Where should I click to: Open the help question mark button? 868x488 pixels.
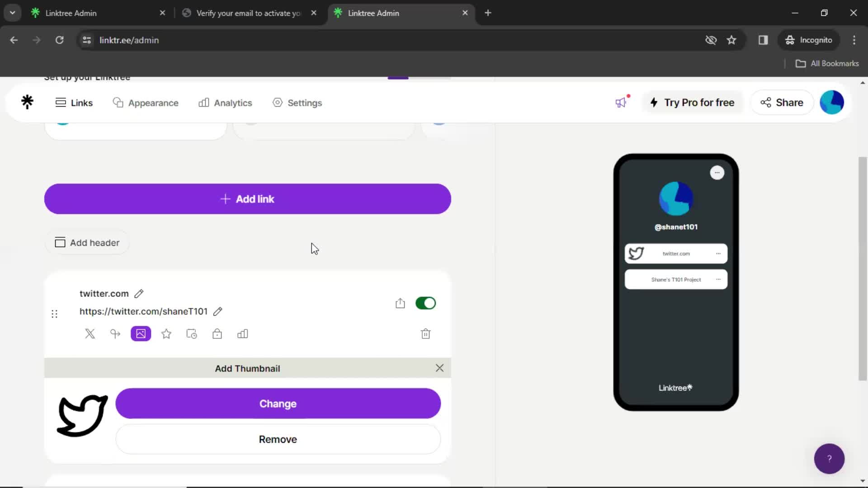(829, 459)
